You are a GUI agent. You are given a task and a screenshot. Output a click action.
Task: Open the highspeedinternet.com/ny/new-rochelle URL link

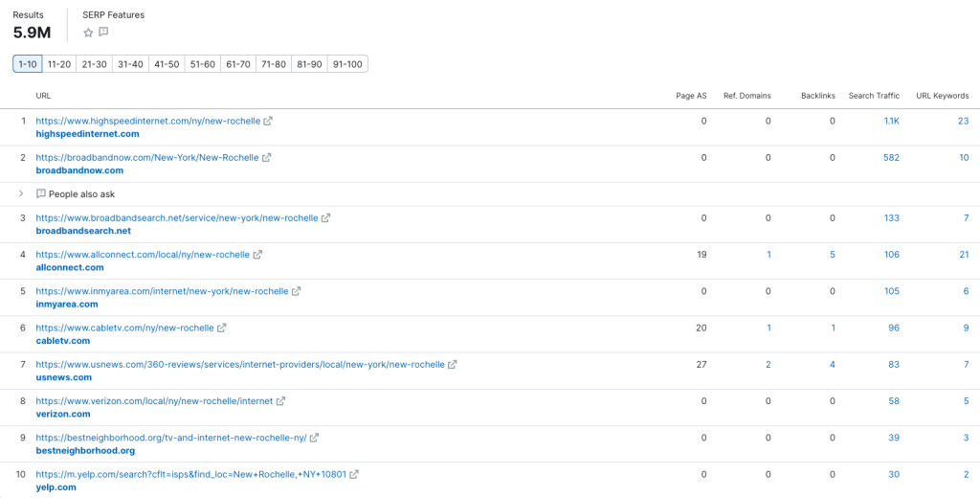[147, 121]
